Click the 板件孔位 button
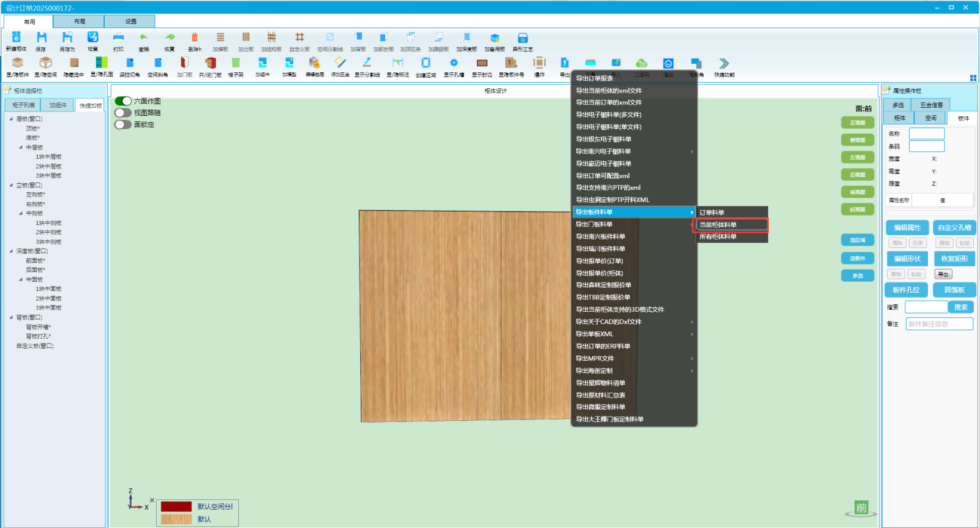 coord(907,290)
